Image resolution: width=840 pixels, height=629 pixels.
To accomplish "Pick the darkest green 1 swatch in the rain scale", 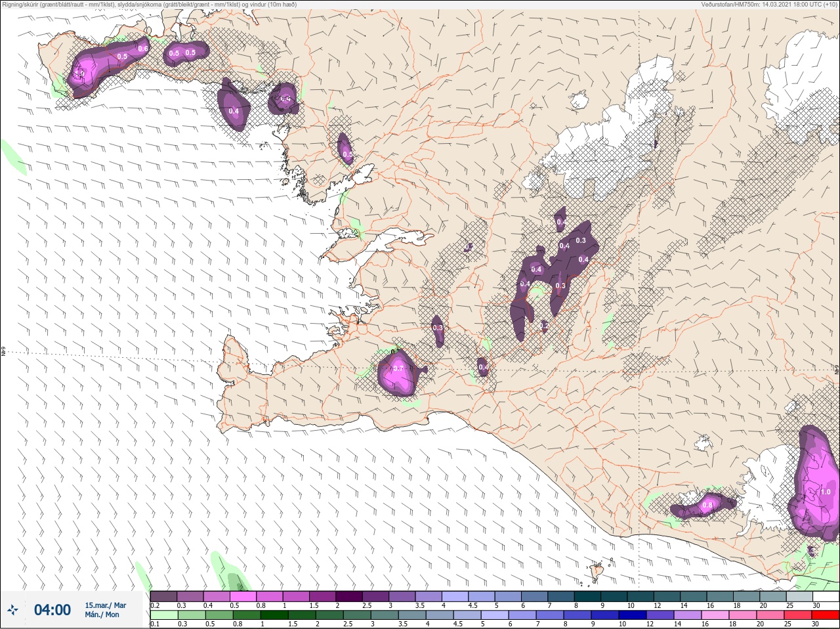I will click(274, 615).
